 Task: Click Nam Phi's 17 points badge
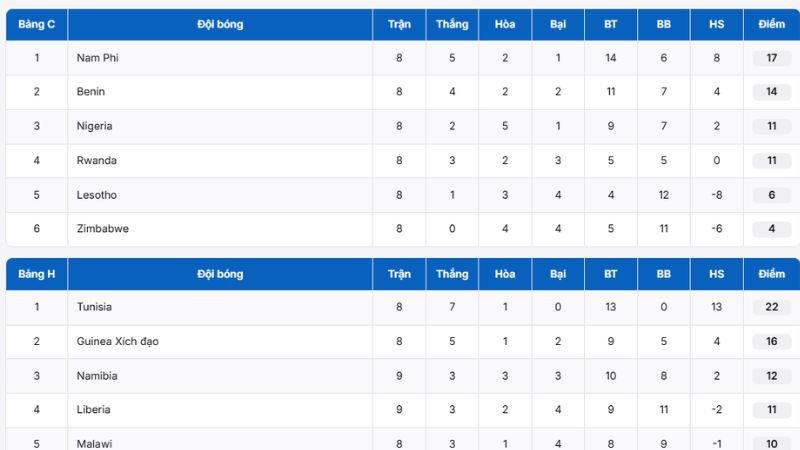coord(771,58)
